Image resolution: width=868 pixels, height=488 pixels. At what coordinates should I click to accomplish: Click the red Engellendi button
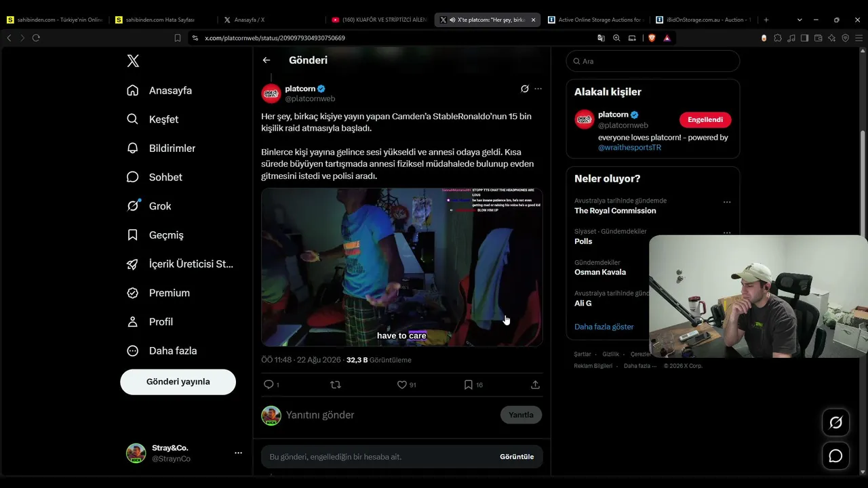[705, 120]
